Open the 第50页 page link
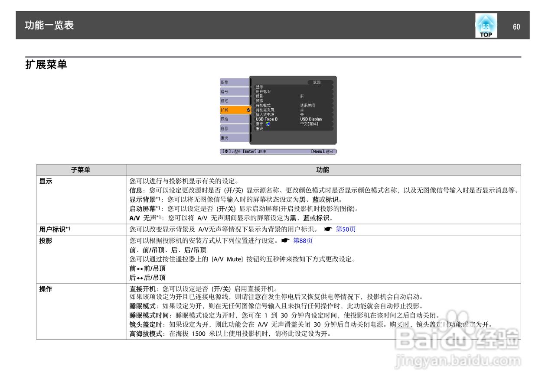 346,229
